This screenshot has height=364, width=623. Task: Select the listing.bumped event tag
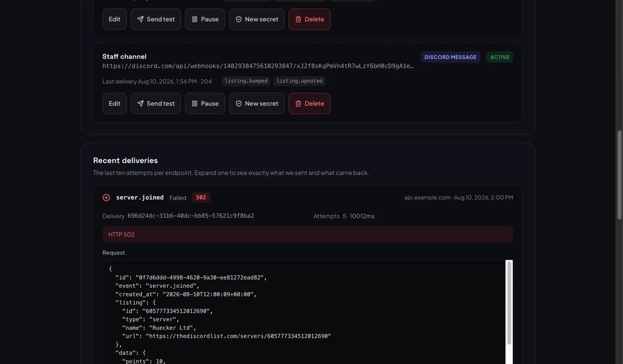click(x=246, y=81)
